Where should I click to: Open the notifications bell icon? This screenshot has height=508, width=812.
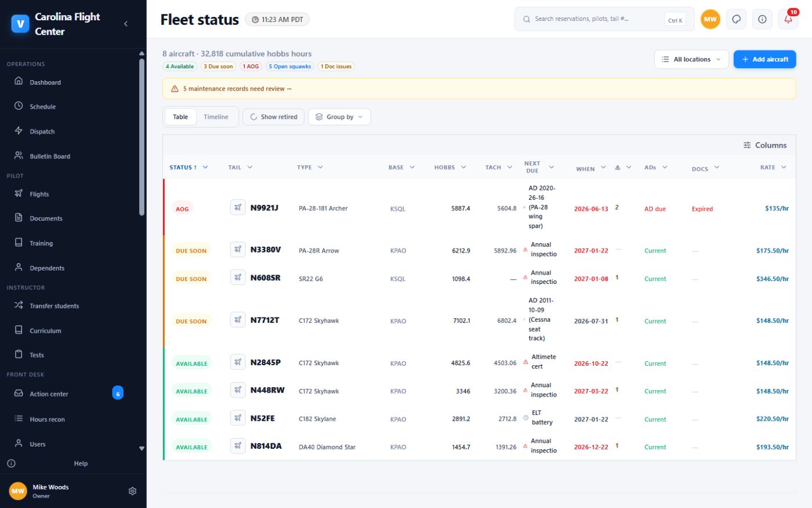[x=788, y=19]
